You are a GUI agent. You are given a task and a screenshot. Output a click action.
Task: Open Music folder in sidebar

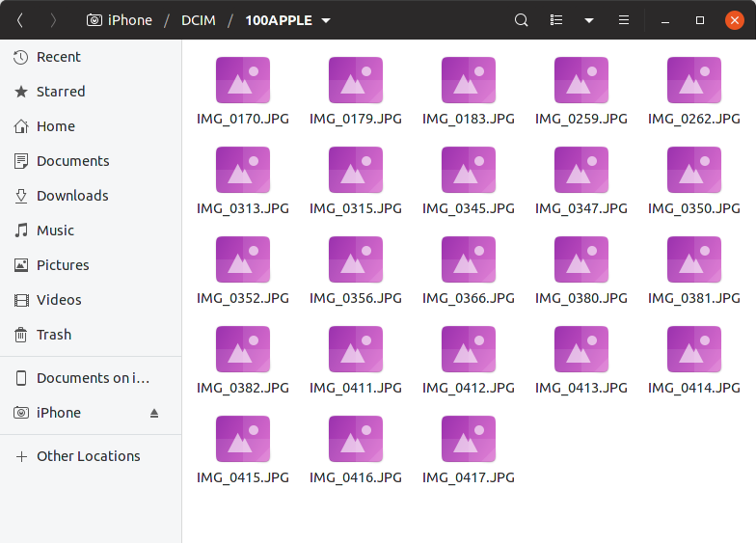pyautogui.click(x=55, y=231)
